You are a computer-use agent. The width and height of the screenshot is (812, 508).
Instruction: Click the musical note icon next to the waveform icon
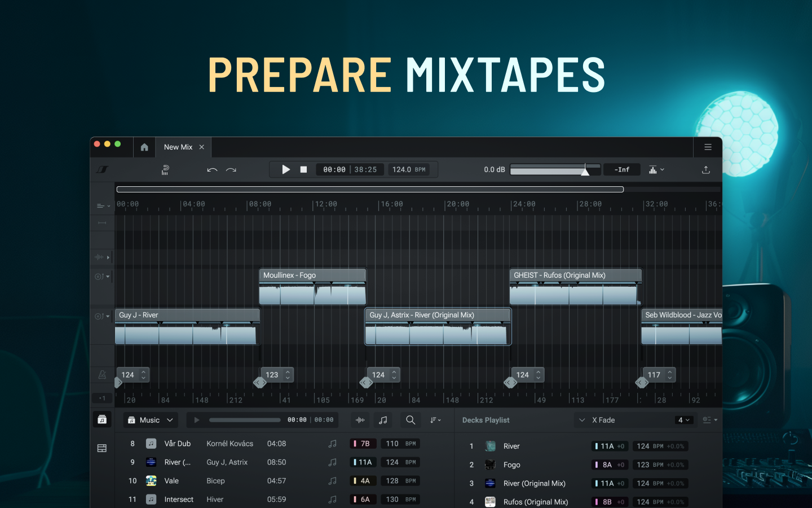coord(383,419)
